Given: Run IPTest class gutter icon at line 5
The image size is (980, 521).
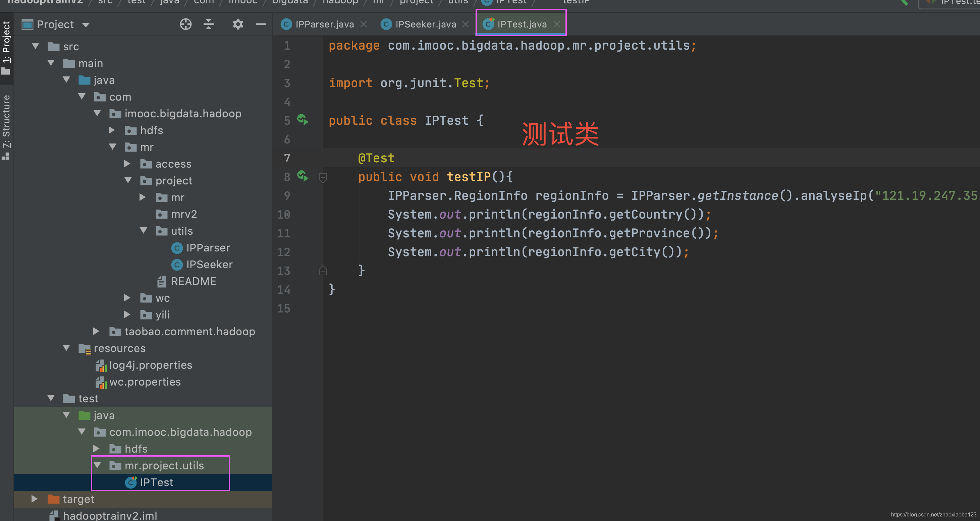Looking at the screenshot, I should 303,120.
